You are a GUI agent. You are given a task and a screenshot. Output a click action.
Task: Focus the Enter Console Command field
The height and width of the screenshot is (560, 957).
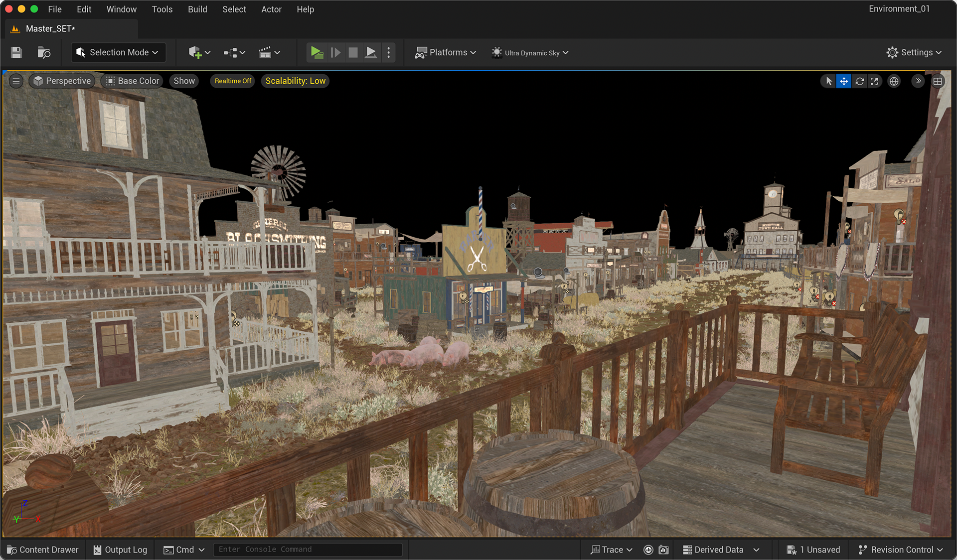308,549
